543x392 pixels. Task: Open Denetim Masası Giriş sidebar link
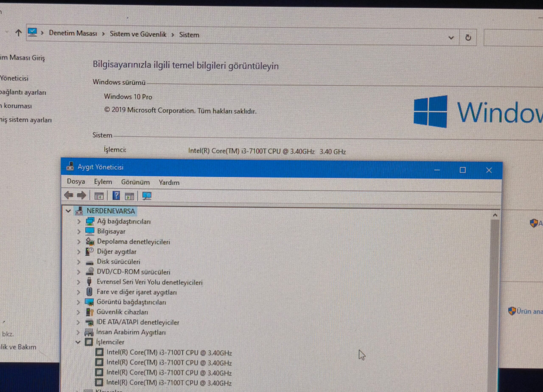click(x=22, y=58)
